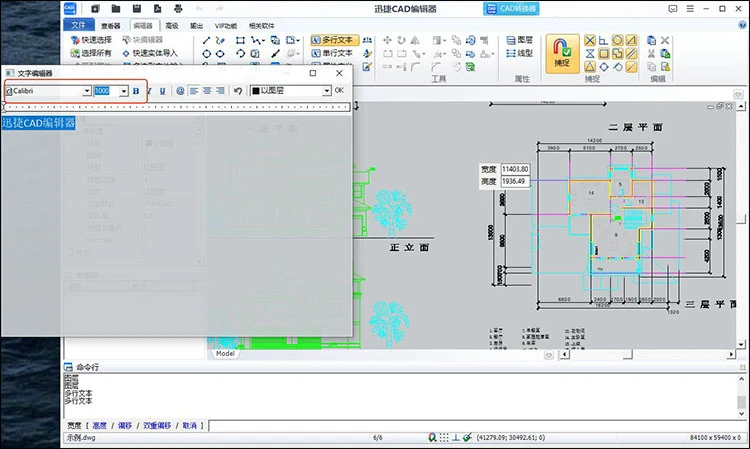This screenshot has width=750, height=449.
Task: Open the 相关软件 tab
Action: click(262, 26)
